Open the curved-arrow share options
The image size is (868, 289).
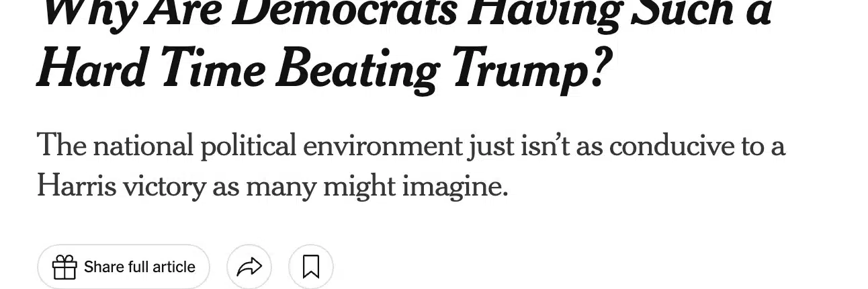click(x=249, y=267)
